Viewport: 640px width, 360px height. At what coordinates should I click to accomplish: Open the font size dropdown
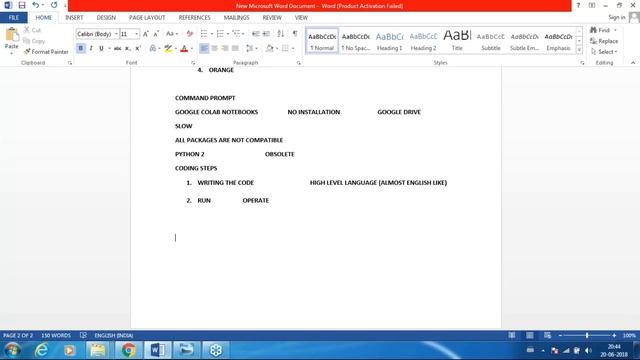[136, 34]
